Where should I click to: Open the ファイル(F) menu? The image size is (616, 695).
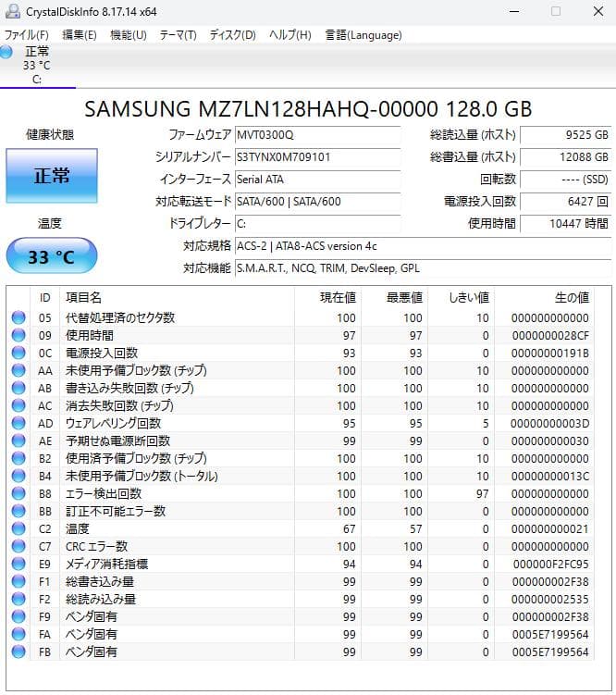26,35
